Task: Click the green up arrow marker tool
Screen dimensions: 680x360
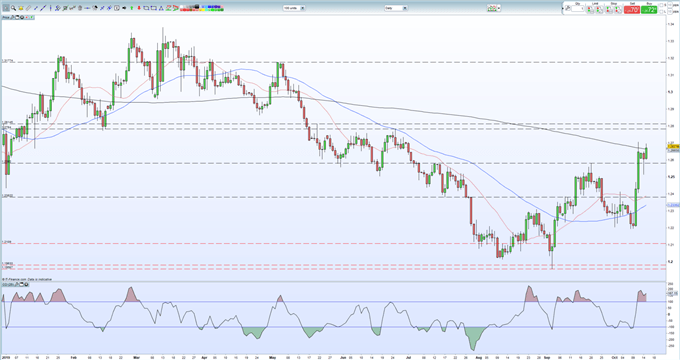Action: click(131, 8)
